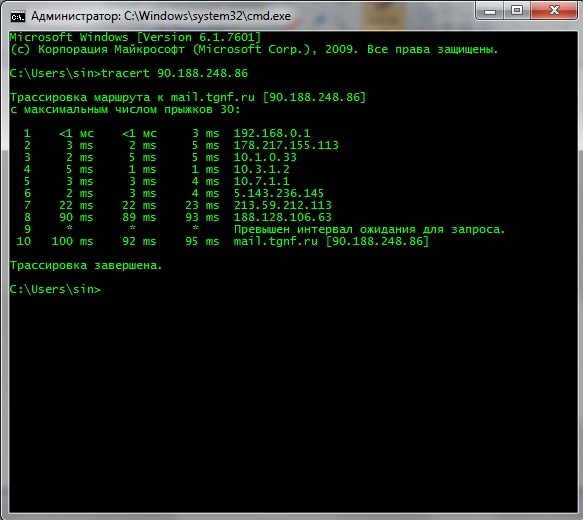This screenshot has width=583, height=520.
Task: Click the hop 7 address 213.59.212.113
Action: (x=283, y=205)
